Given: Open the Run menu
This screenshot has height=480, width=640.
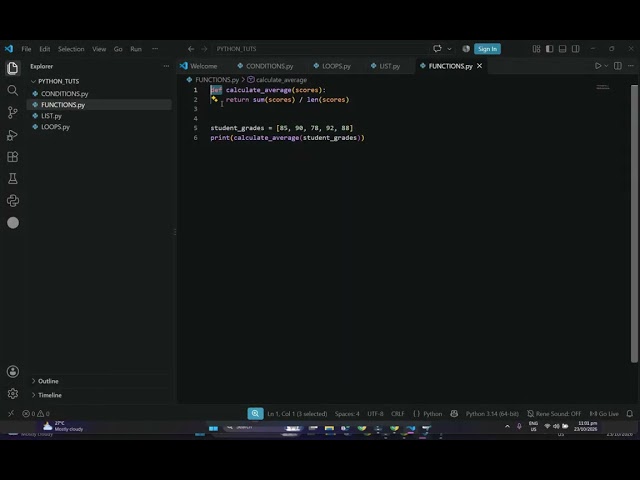Looking at the screenshot, I should click(x=136, y=49).
